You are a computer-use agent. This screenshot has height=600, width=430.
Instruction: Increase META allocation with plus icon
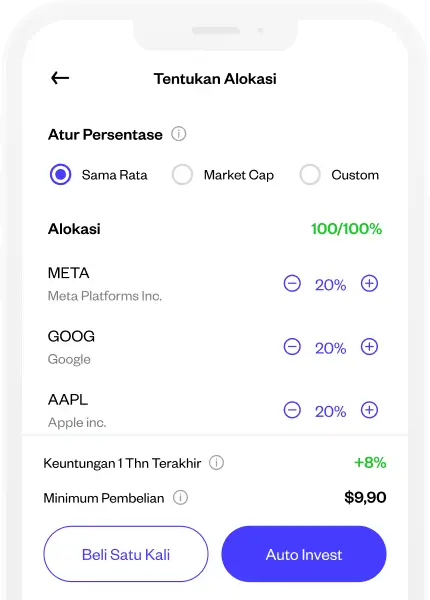point(369,284)
